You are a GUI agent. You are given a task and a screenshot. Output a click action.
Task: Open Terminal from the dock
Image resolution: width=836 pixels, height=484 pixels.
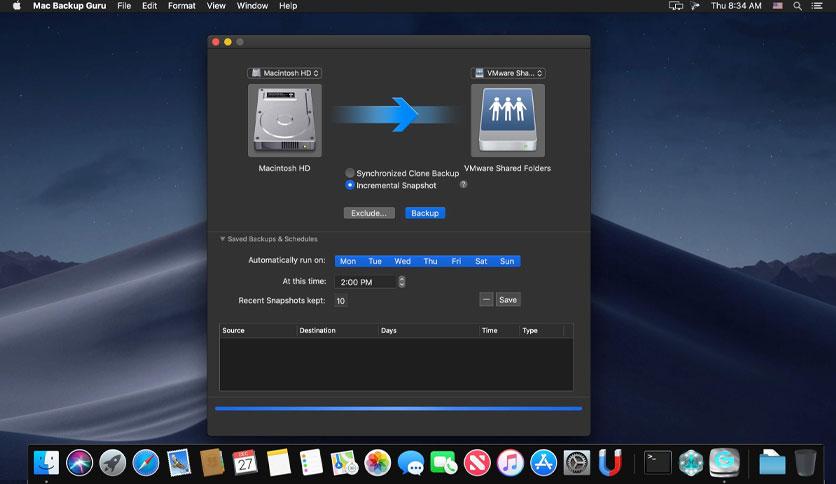click(x=657, y=462)
